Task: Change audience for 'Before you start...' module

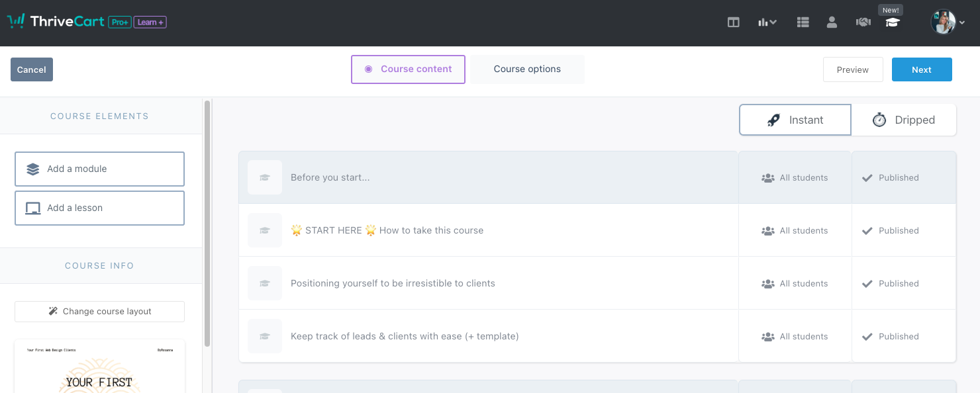Action: tap(795, 177)
